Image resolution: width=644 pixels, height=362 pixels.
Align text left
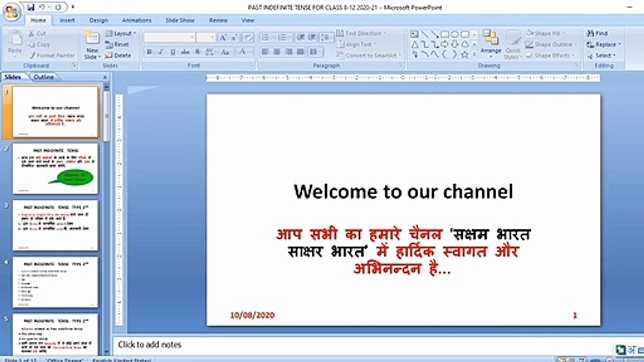[x=265, y=52]
